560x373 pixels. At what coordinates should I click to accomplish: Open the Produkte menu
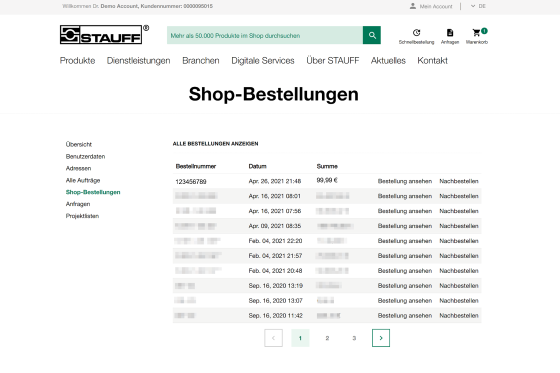point(78,61)
